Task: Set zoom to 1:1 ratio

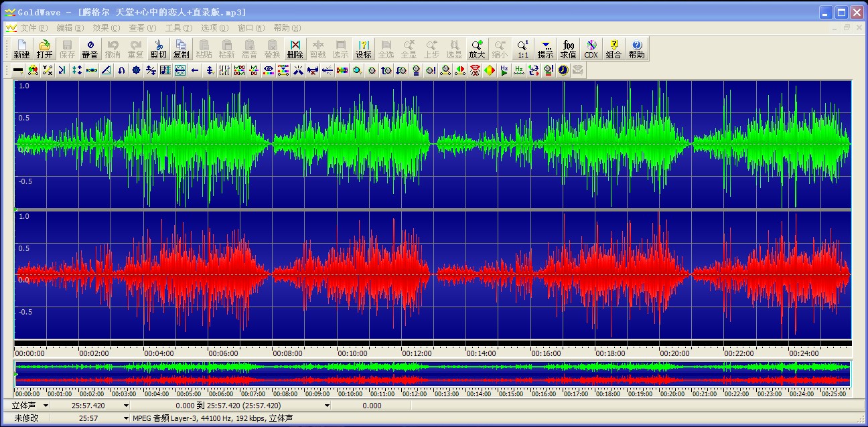Action: tap(522, 49)
